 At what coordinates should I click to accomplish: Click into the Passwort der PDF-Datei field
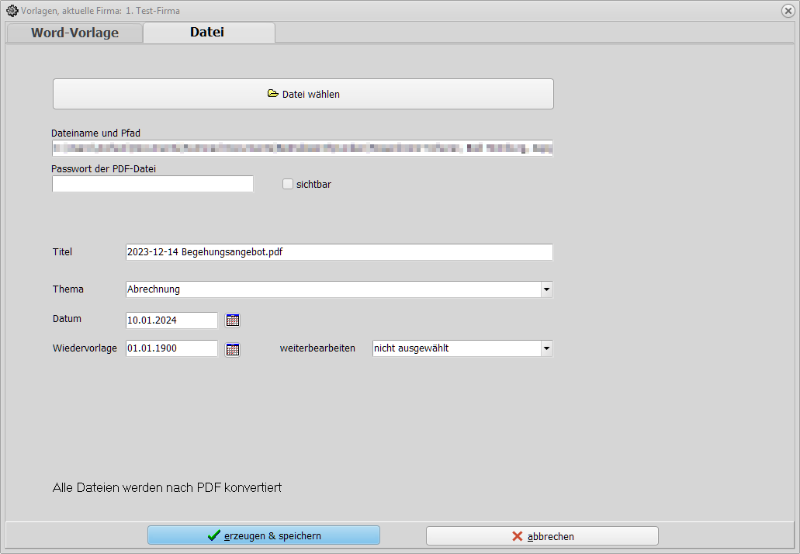coord(153,184)
